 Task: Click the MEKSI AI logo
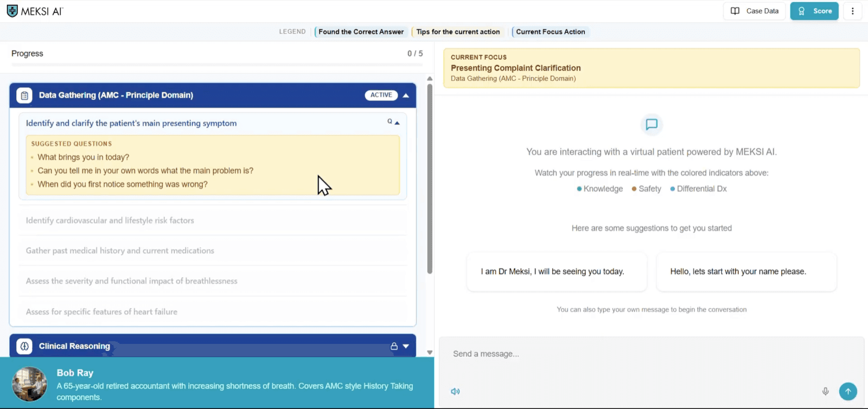coord(35,11)
